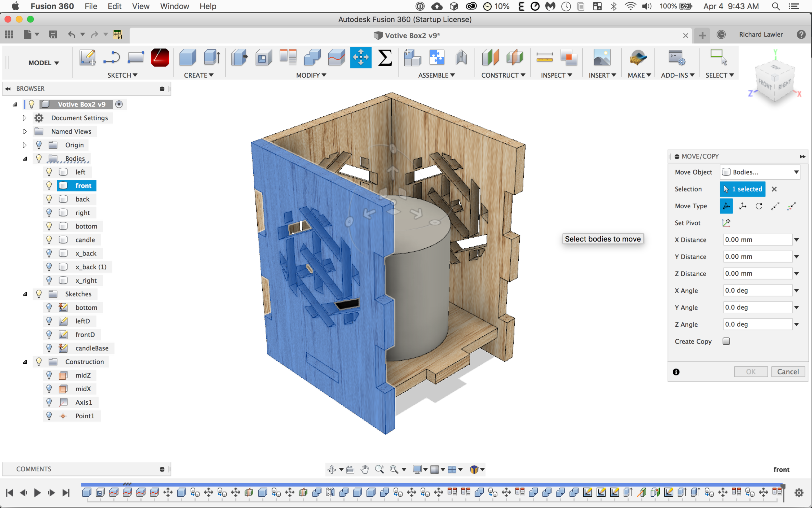Enable the Create Copy checkbox
The width and height of the screenshot is (812, 508).
click(x=726, y=341)
